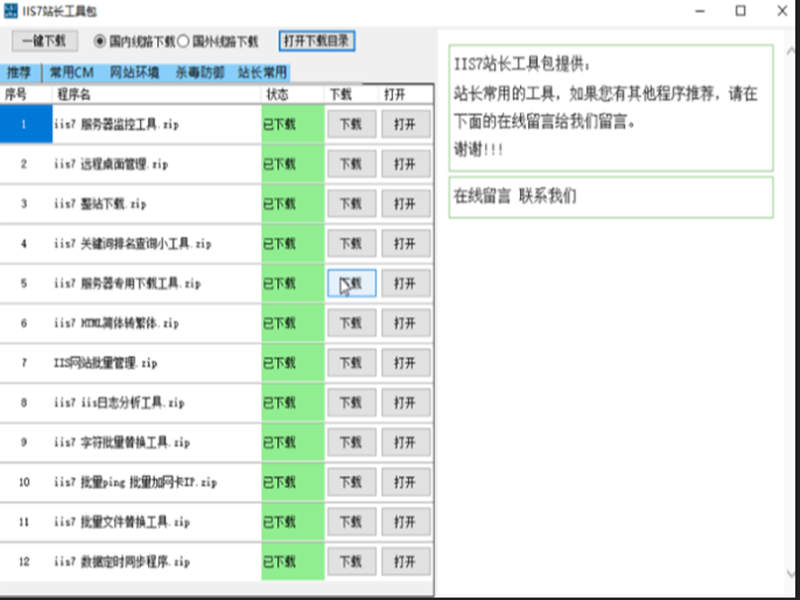
Task: Click the scroll-up arrow of the right panel
Action: tap(791, 51)
